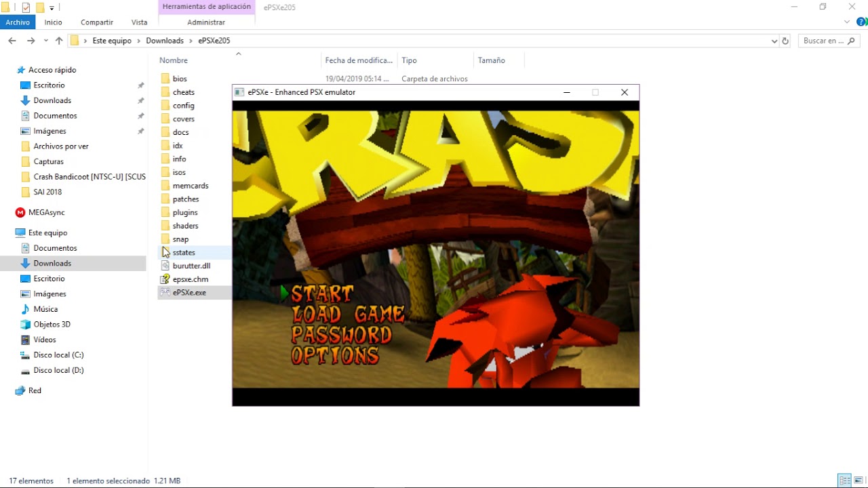Expand the Este equipo breadcrumb arrow
The height and width of the screenshot is (488, 868).
pos(139,41)
